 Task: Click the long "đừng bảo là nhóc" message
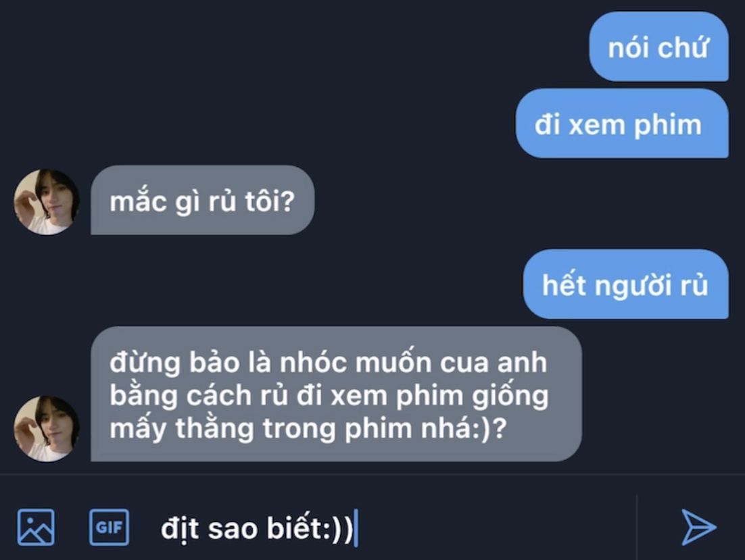click(336, 394)
